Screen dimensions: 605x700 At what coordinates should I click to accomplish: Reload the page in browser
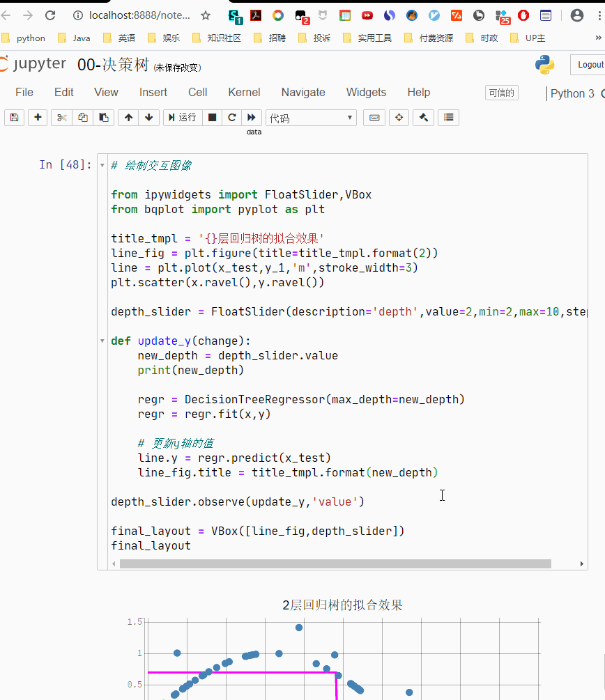pos(50,15)
